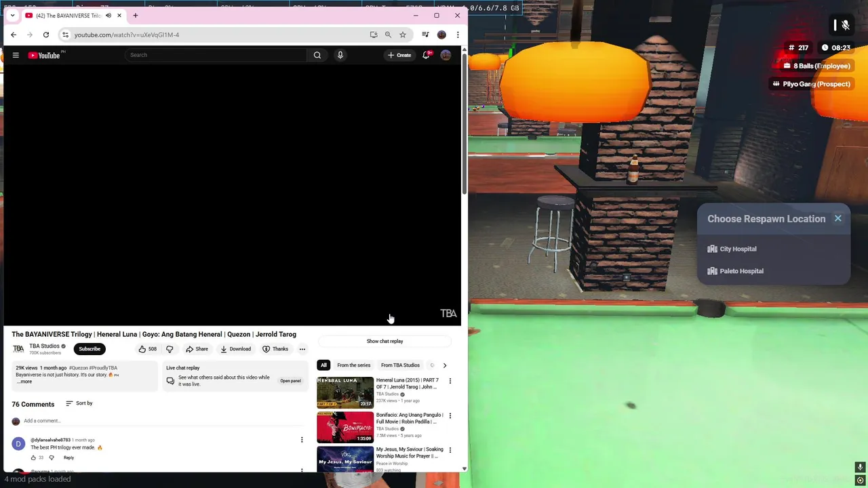This screenshot has width=868, height=488.
Task: Open options menu for dylansalvahe8783's comment
Action: [302, 440]
